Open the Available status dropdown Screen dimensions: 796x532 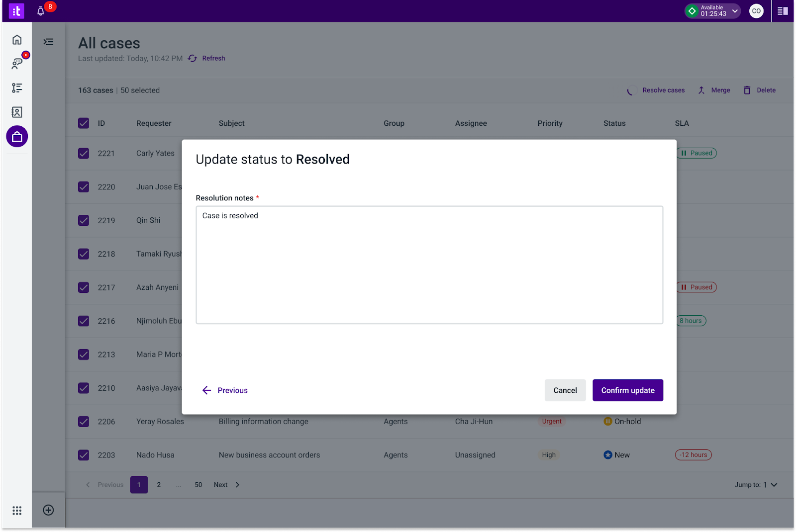pyautogui.click(x=712, y=10)
